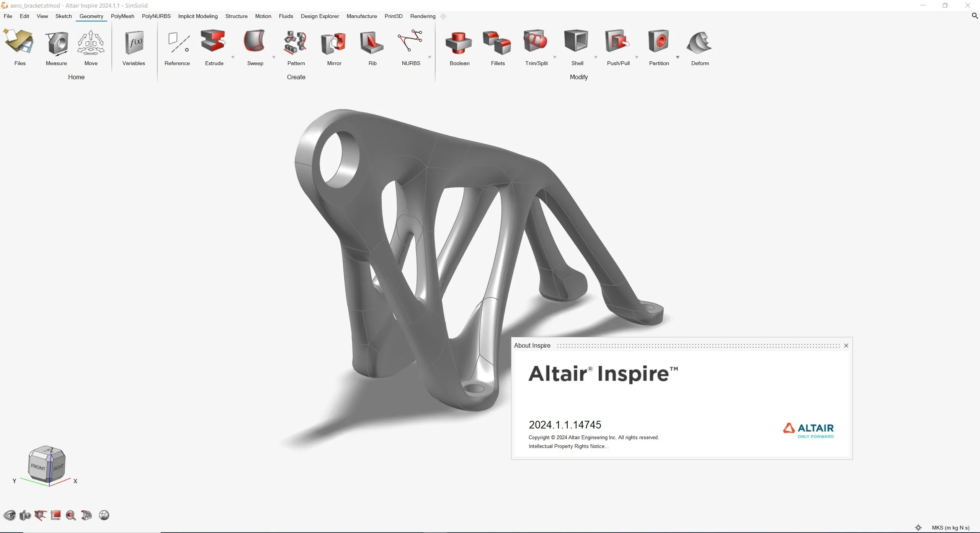Image resolution: width=980 pixels, height=533 pixels.
Task: Open the View menu
Action: (x=42, y=16)
